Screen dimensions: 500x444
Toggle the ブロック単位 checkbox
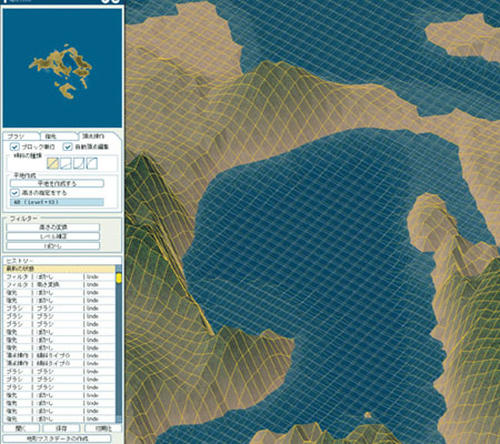point(14,147)
